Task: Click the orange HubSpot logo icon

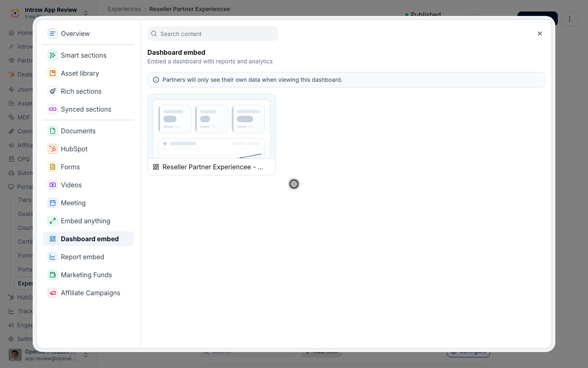Action: click(x=53, y=149)
